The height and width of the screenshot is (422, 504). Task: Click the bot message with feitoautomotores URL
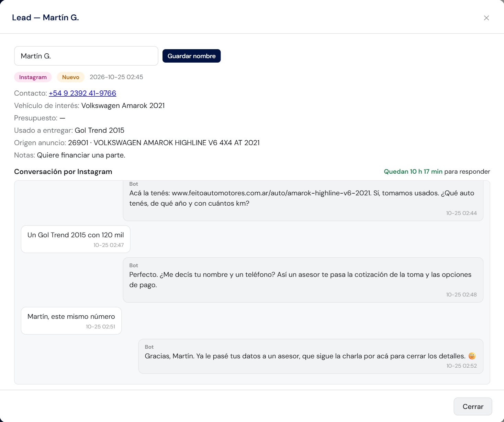tap(303, 201)
